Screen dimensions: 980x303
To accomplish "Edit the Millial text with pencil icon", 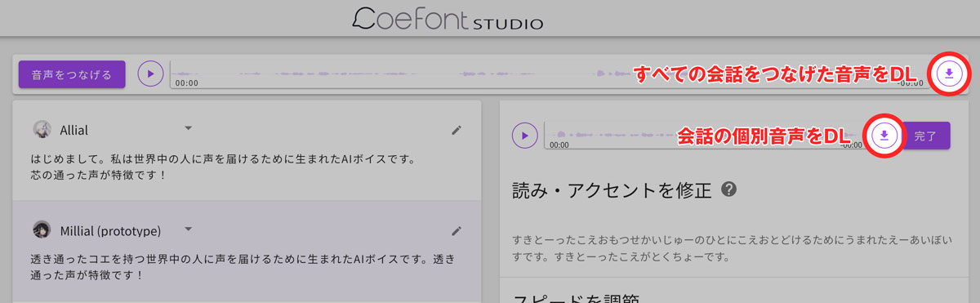I will tap(457, 231).
